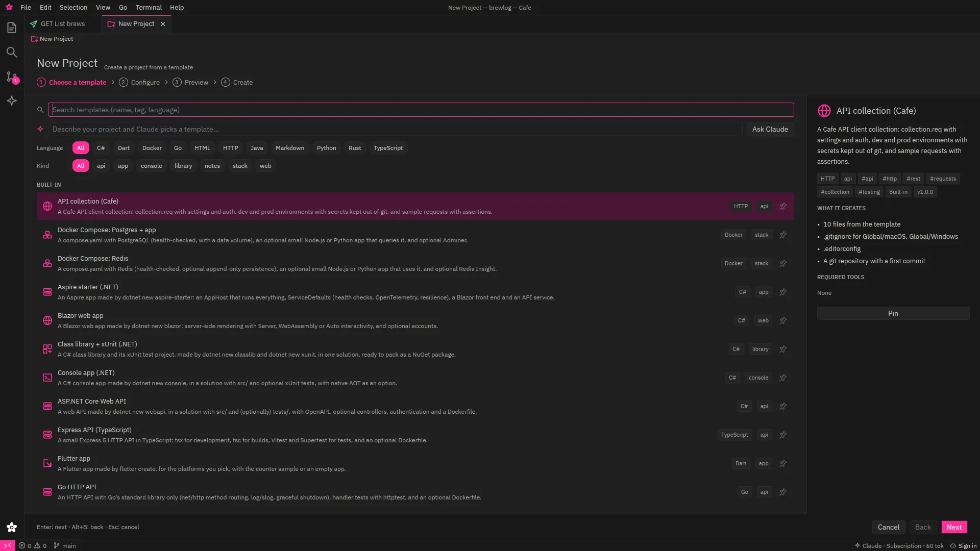Viewport: 980px width, 551px height.
Task: Filter language by Docker
Action: [152, 148]
